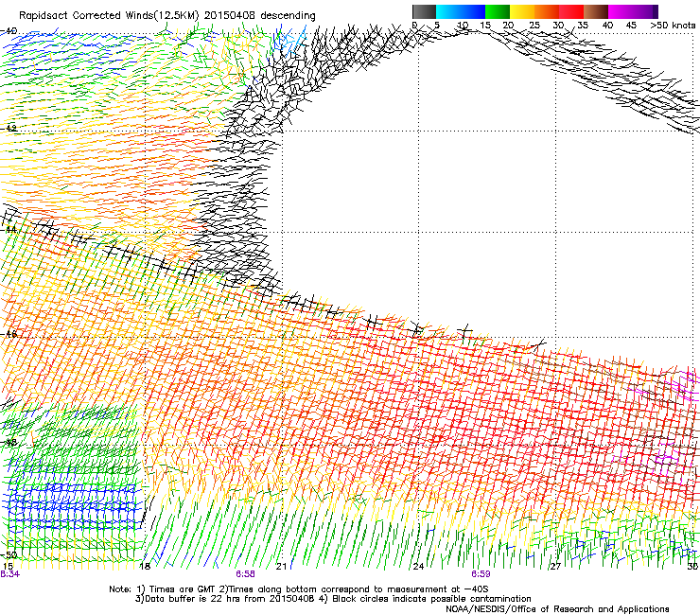The height and width of the screenshot is (615, 700).
Task: Click the green 15-20 knots legend swatch
Action: pyautogui.click(x=498, y=11)
